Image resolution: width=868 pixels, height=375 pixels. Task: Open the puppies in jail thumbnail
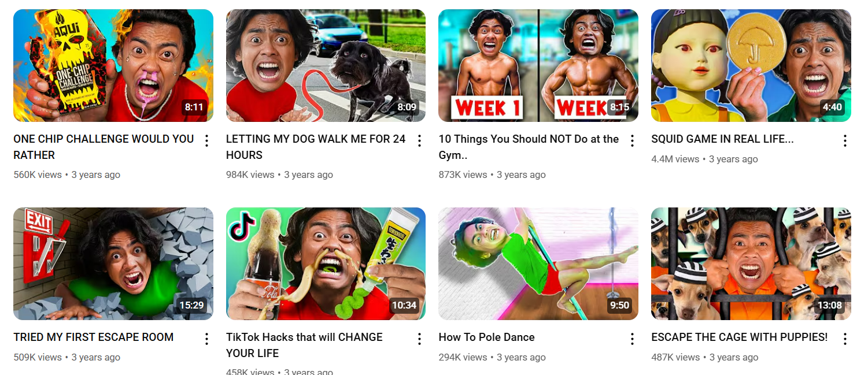pyautogui.click(x=751, y=263)
